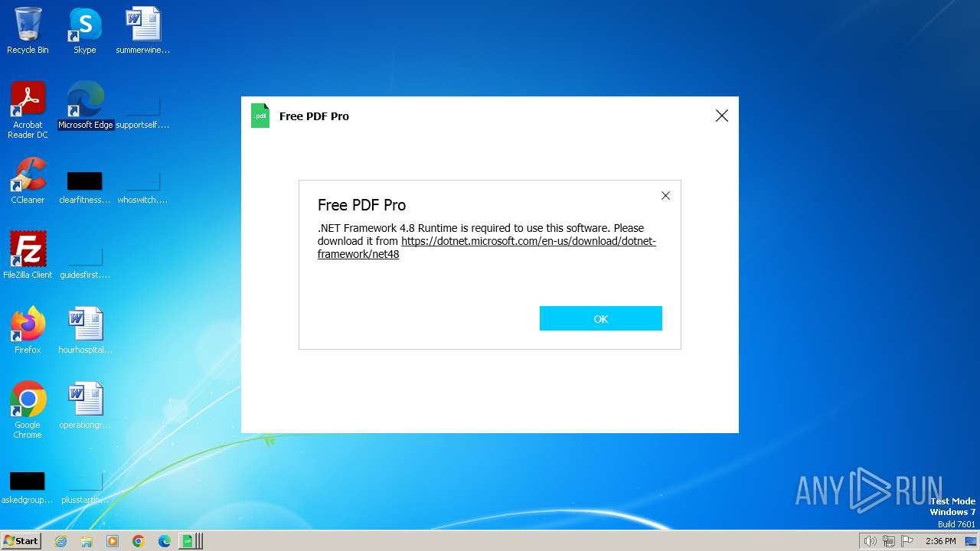980x551 pixels.
Task: Open Chrome from the taskbar
Action: [139, 541]
